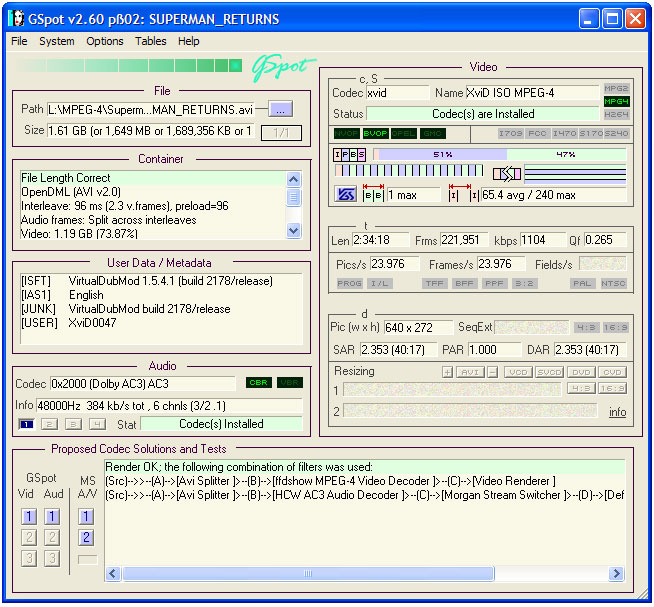Click the DVD resizing preset button

581,372
